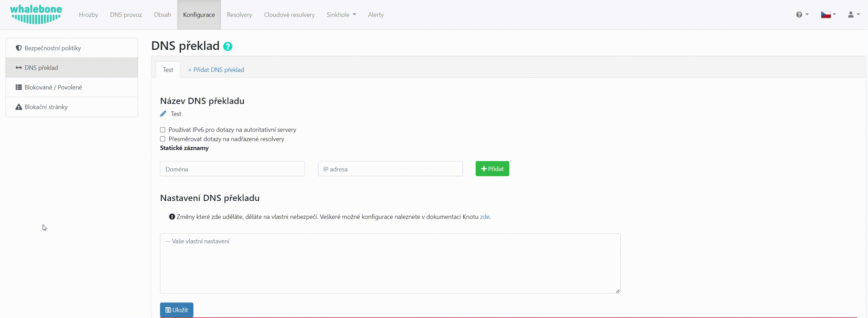Click the Nastavení DNS překladu heading

[210, 198]
